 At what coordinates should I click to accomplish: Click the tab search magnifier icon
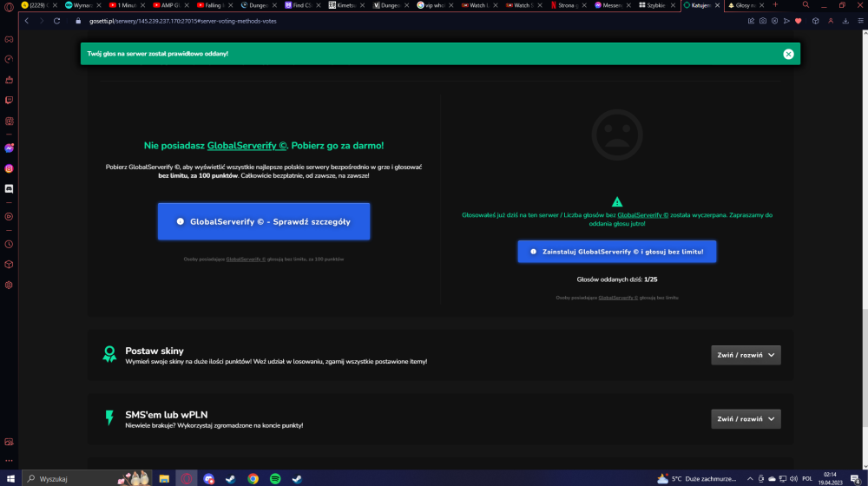806,5
